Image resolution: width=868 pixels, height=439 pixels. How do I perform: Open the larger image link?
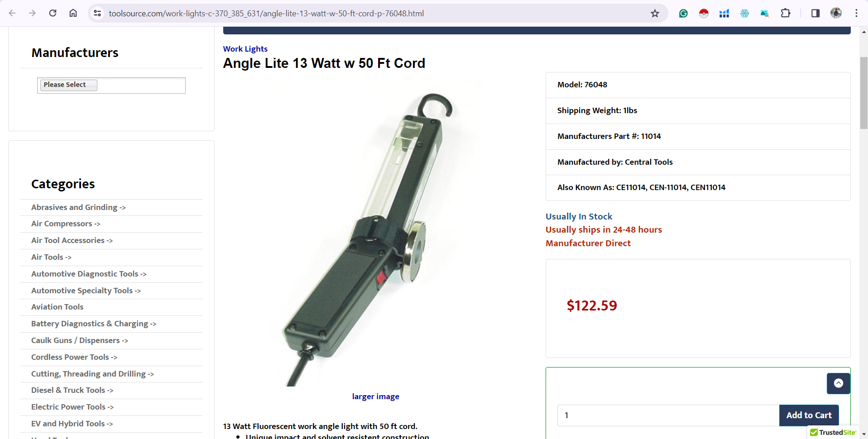tap(376, 396)
